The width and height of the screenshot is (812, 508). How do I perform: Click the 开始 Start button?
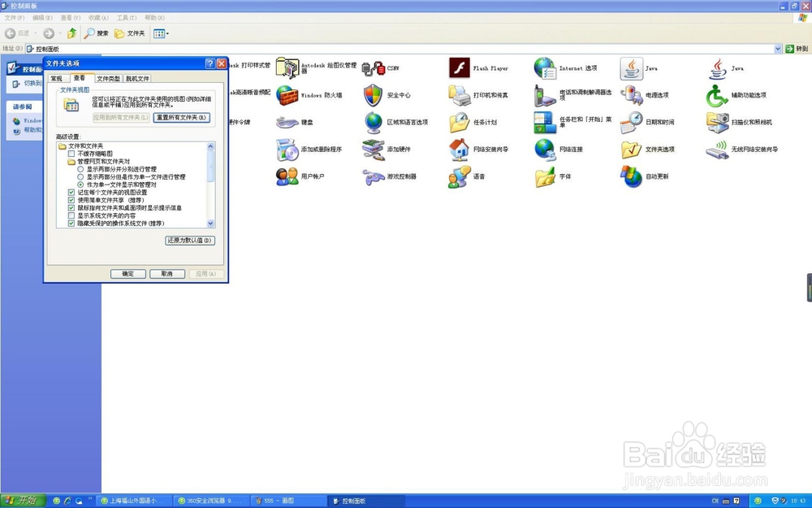click(24, 501)
